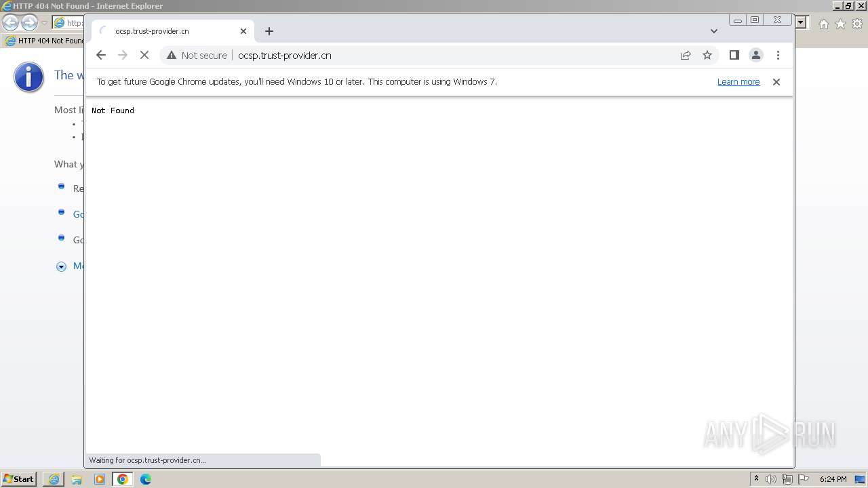Open Windows Media Player from taskbar
The height and width of the screenshot is (488, 868).
point(100,479)
